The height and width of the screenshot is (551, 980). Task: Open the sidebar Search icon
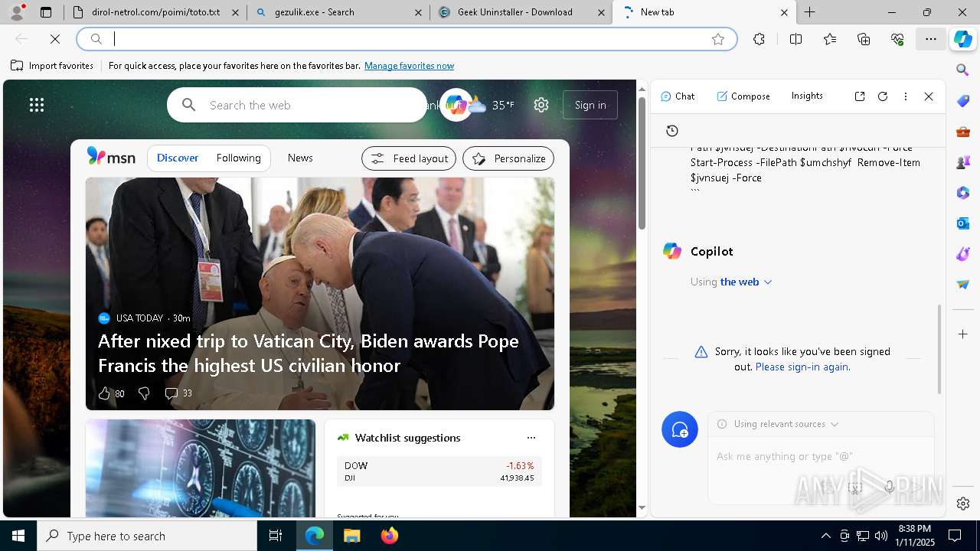[963, 70]
